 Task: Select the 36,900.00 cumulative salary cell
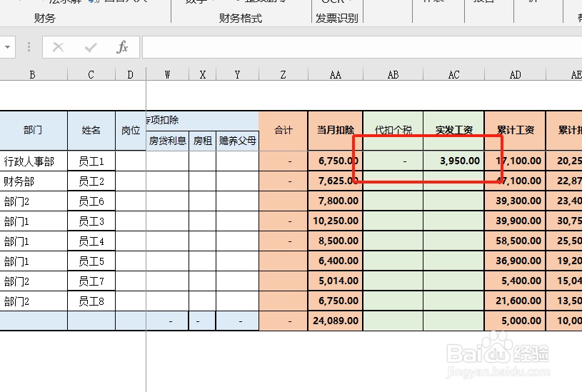pos(515,261)
